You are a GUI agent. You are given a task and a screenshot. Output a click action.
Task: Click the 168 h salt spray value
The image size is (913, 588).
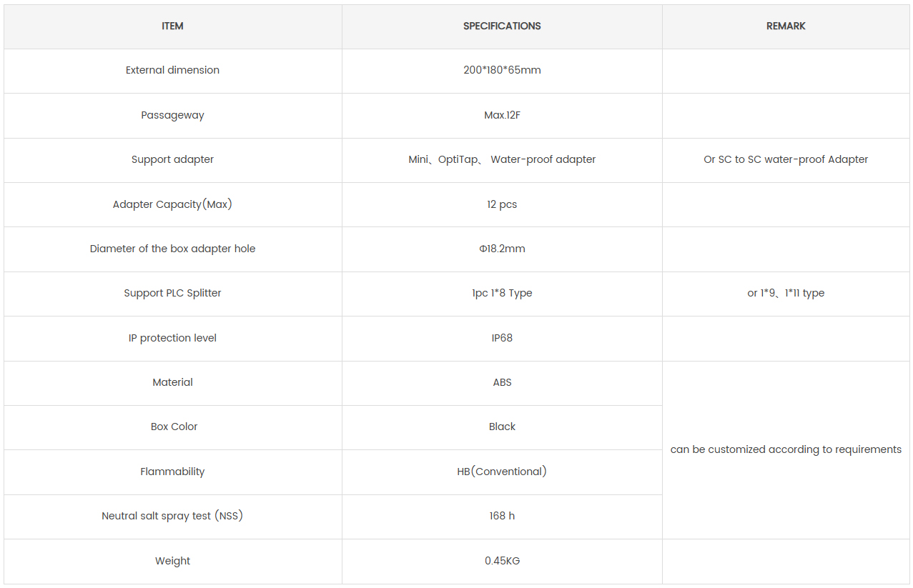[x=502, y=516]
